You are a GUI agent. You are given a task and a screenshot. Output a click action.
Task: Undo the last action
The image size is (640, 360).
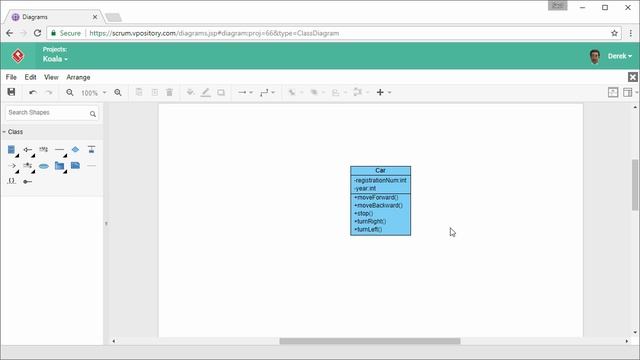(33, 93)
